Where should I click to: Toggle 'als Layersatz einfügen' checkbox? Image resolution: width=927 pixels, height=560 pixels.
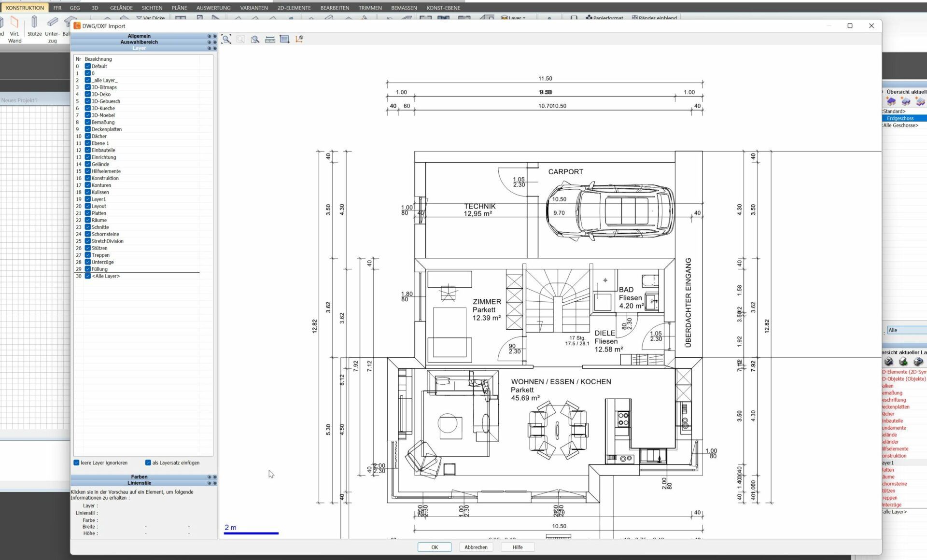[x=148, y=462]
